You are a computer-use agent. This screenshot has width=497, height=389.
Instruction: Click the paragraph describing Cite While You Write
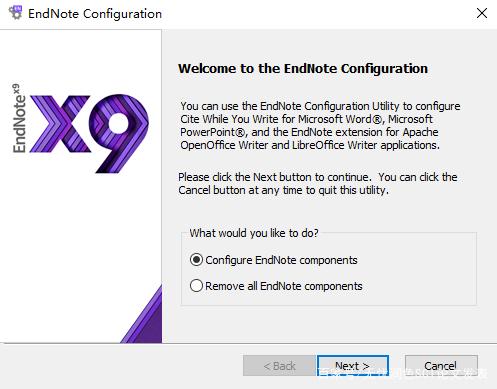click(320, 126)
